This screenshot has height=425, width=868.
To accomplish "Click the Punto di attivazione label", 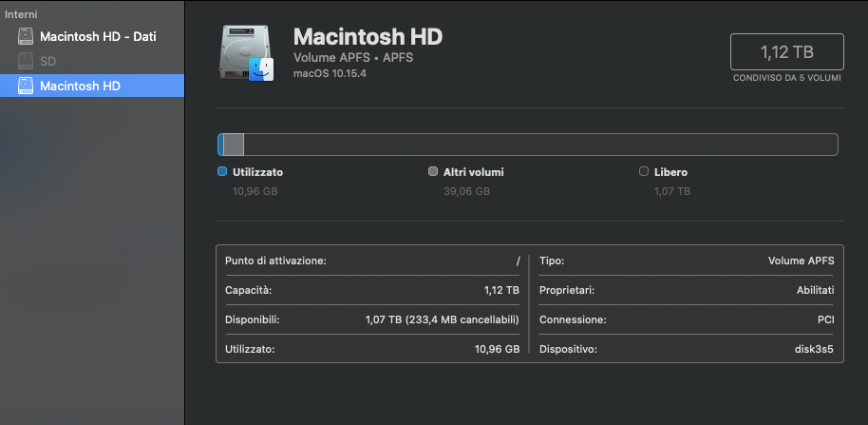I will pos(275,261).
